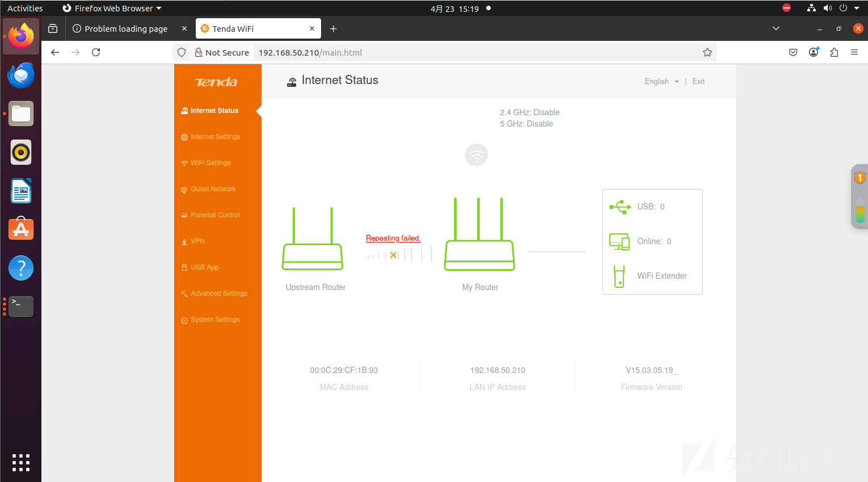Open a new browser tab
The width and height of the screenshot is (868, 482).
(x=334, y=28)
